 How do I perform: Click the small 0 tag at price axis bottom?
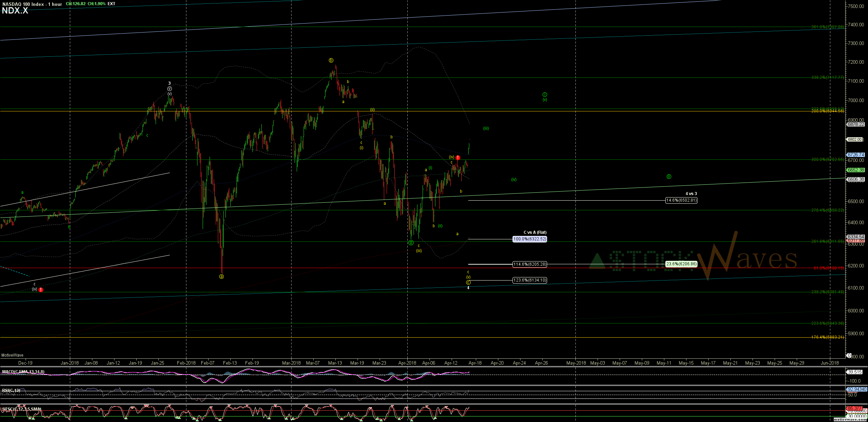pyautogui.click(x=849, y=355)
